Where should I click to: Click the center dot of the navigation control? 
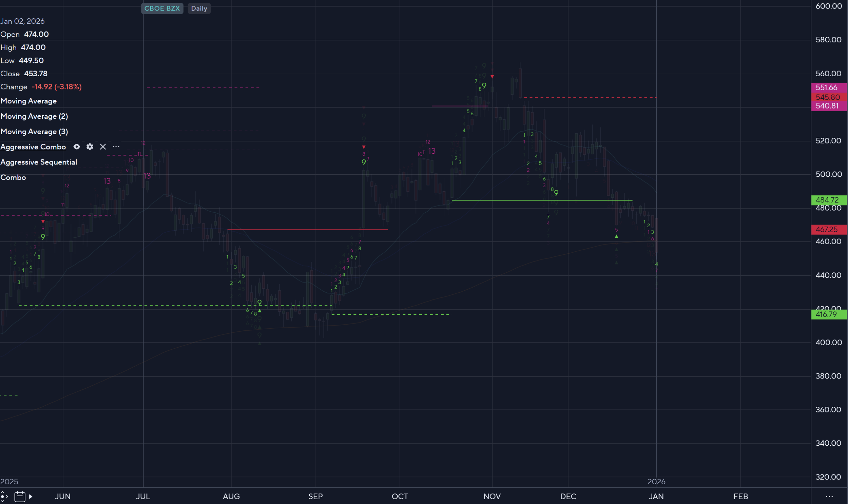tap(2, 497)
